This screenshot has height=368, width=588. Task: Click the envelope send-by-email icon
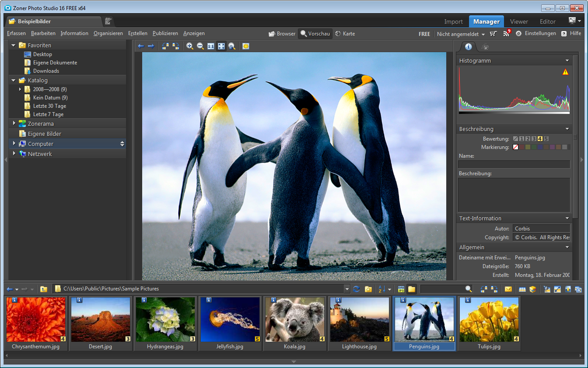coord(508,289)
